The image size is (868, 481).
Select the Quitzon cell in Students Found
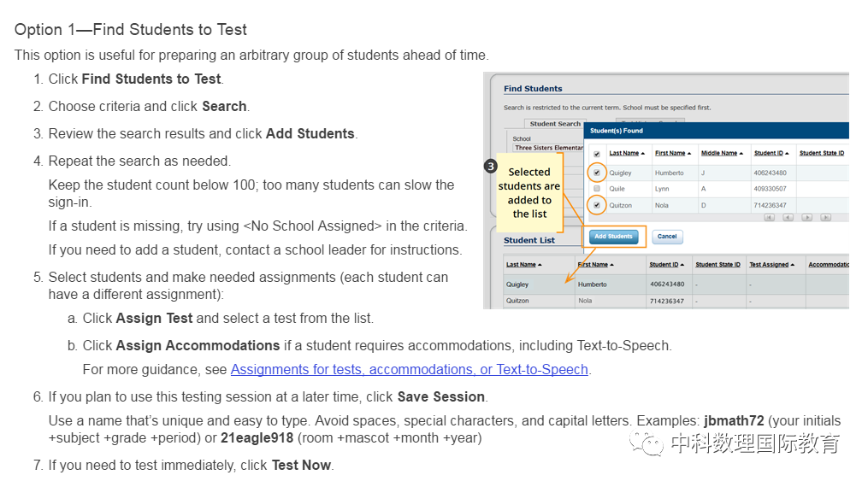pos(621,206)
